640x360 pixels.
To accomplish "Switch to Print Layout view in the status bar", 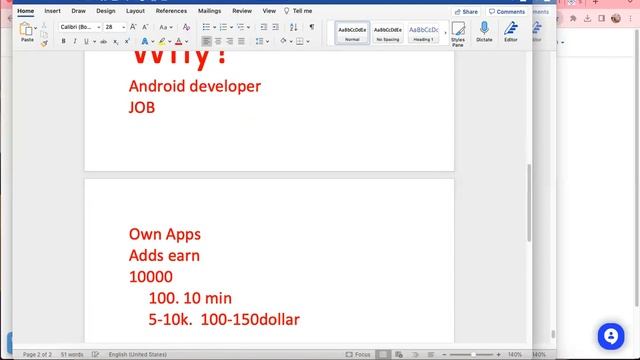I will 383,354.
